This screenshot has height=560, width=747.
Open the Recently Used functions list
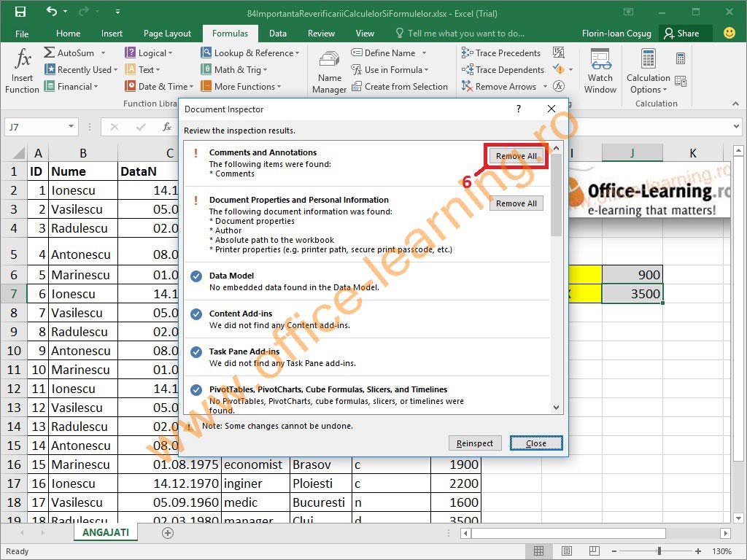[x=81, y=69]
